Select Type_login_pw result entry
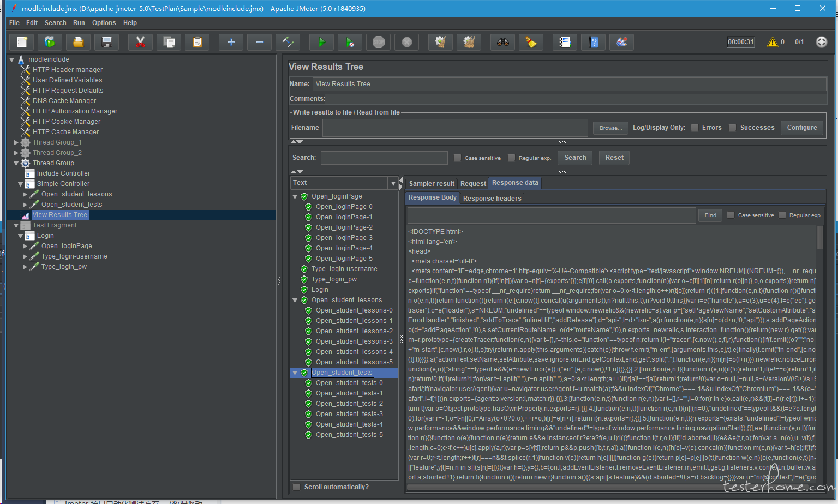The height and width of the screenshot is (504, 838). click(334, 279)
